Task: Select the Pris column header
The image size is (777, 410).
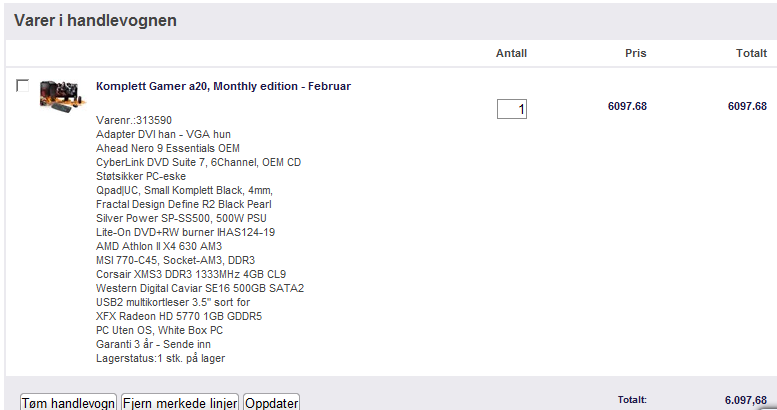Action: [x=636, y=54]
